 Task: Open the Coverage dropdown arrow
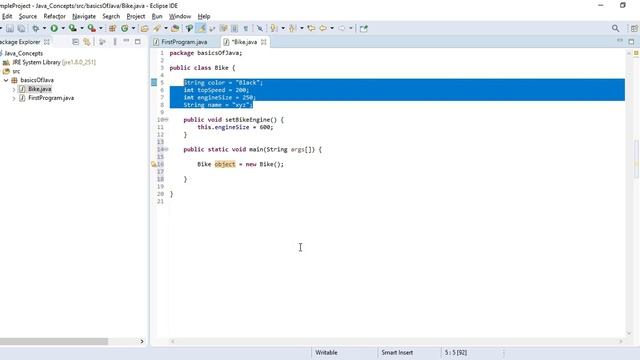pos(82,28)
